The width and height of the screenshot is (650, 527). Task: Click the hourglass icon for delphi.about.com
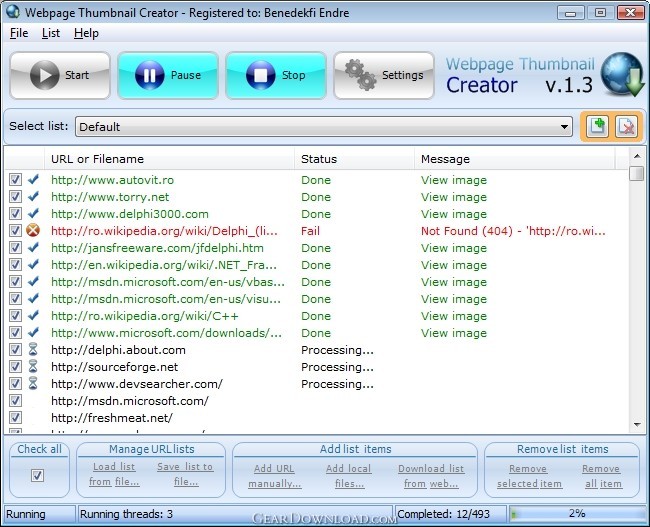coord(33,350)
